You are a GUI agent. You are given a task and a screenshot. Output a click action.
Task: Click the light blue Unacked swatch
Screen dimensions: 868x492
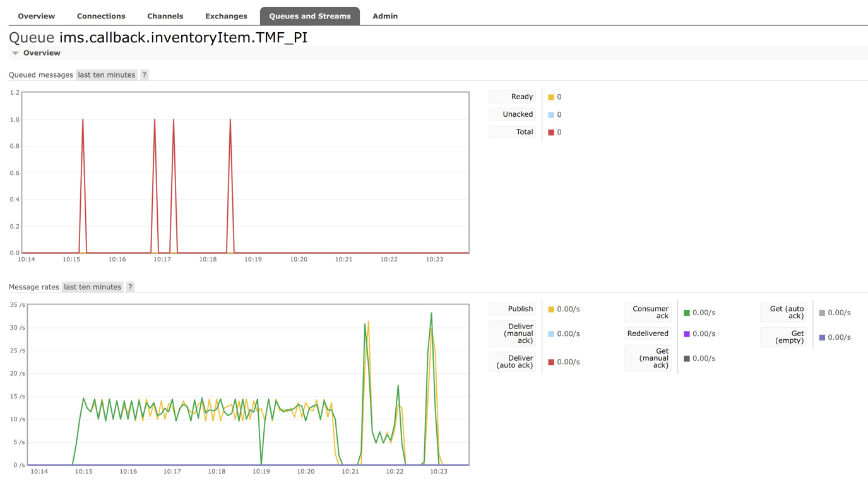(551, 115)
